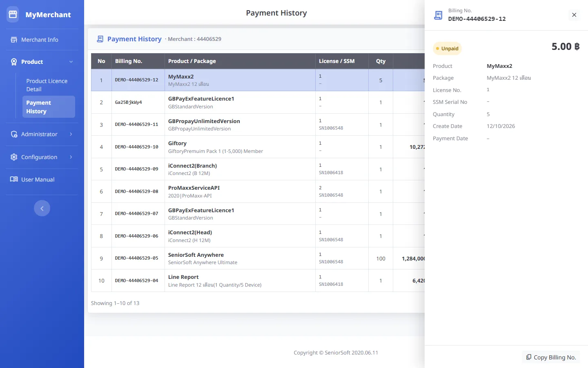Click the MyMerchant store logo icon

13,14
